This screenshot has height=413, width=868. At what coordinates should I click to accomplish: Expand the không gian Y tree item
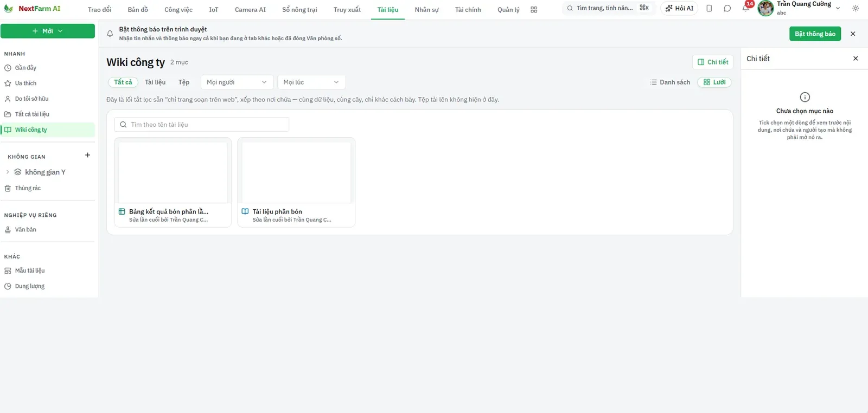[x=8, y=172]
